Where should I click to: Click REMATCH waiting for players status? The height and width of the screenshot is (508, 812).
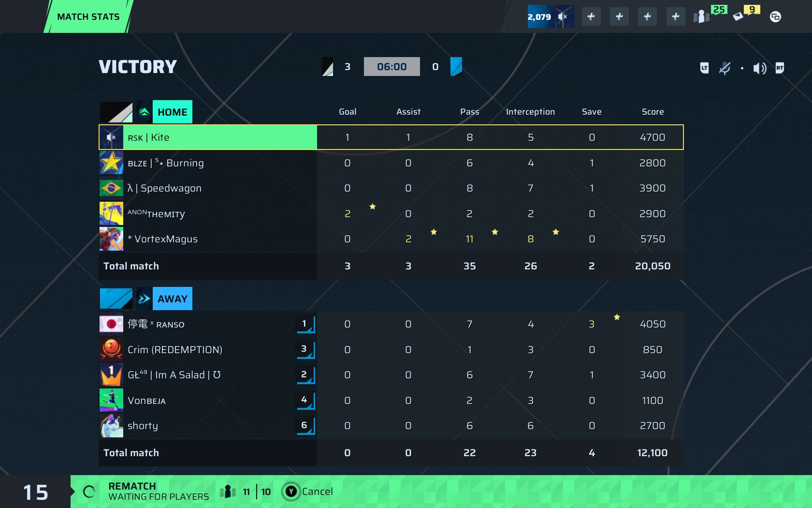tap(159, 492)
